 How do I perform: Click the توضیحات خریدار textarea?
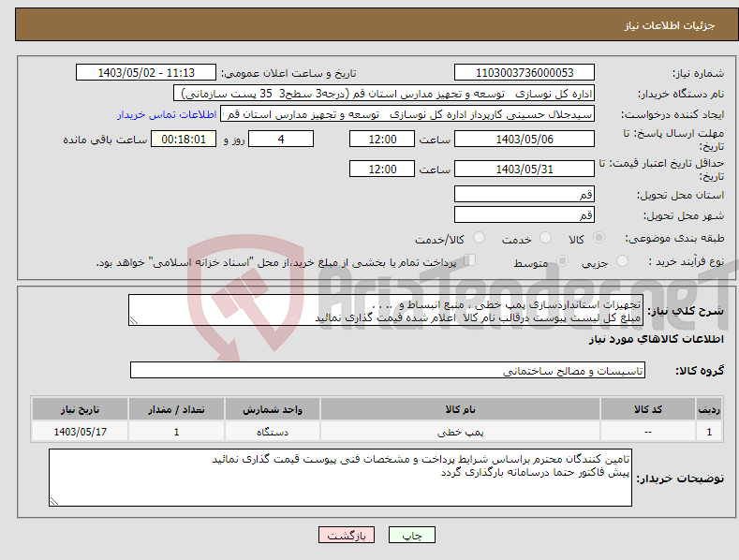(x=340, y=478)
